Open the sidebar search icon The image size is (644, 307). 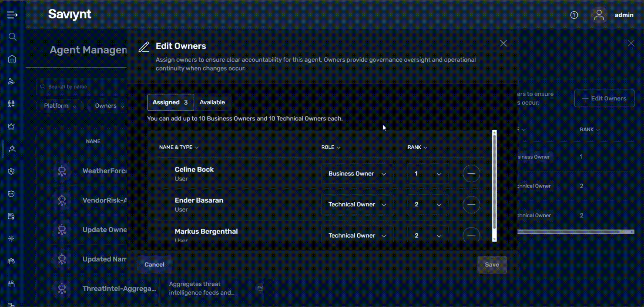coord(12,36)
